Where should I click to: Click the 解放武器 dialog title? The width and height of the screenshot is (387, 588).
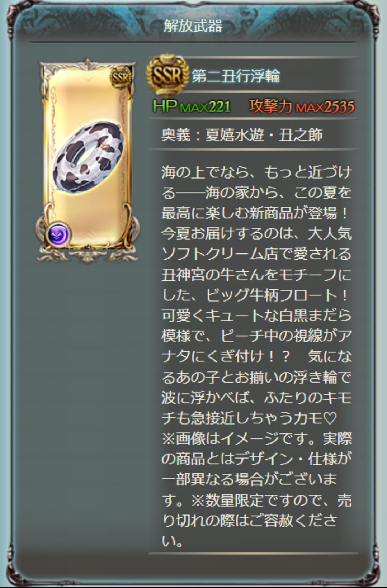click(193, 25)
